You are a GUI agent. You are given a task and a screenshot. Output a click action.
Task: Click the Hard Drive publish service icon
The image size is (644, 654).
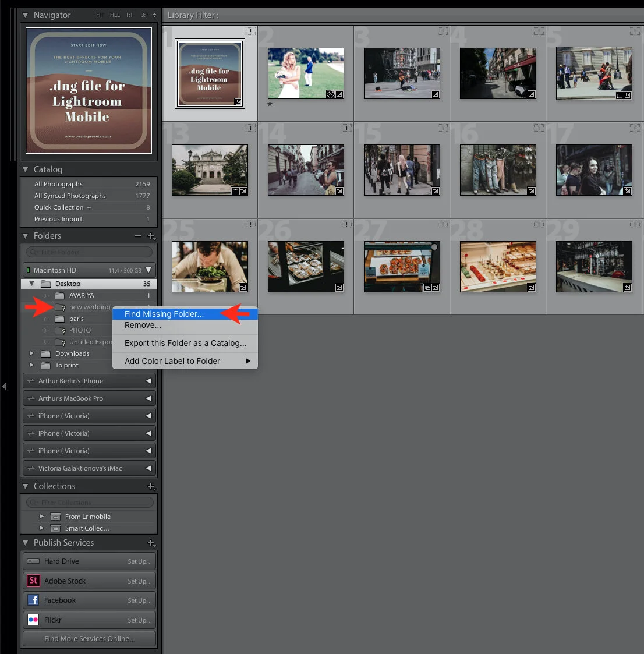(x=33, y=561)
